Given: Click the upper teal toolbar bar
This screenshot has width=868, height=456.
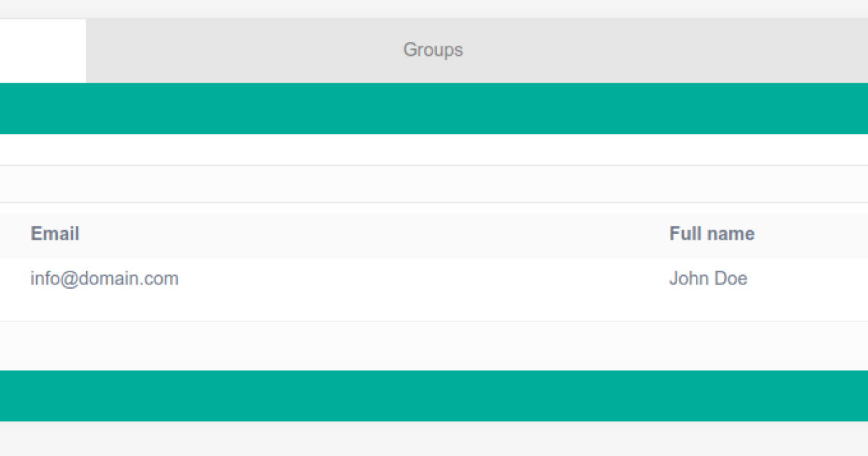Looking at the screenshot, I should tap(434, 109).
